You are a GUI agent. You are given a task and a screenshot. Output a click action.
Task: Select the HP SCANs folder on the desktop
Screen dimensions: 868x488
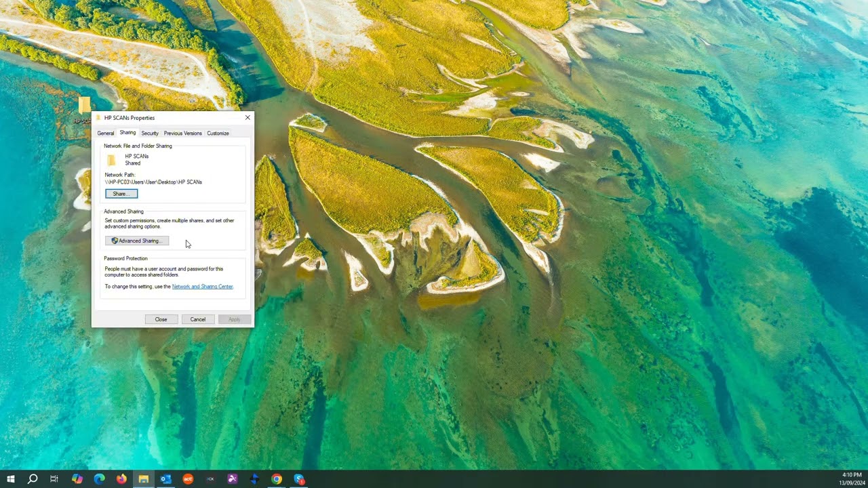(83, 110)
